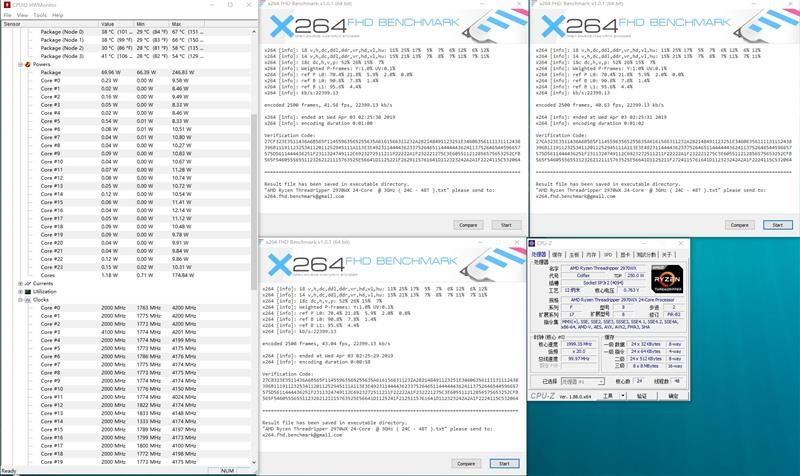The image size is (800, 476).
Task: Click the NUM indicator in HWMonitor status bar
Action: tap(227, 470)
